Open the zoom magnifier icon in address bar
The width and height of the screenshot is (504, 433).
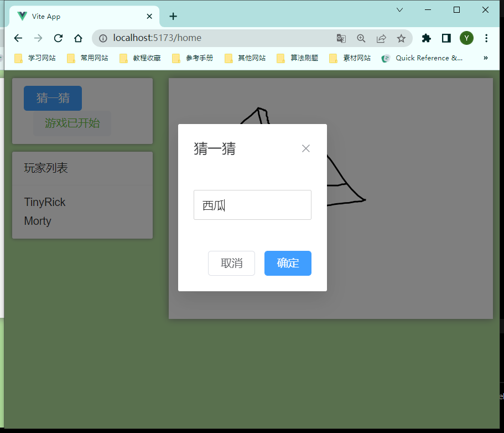coord(361,38)
